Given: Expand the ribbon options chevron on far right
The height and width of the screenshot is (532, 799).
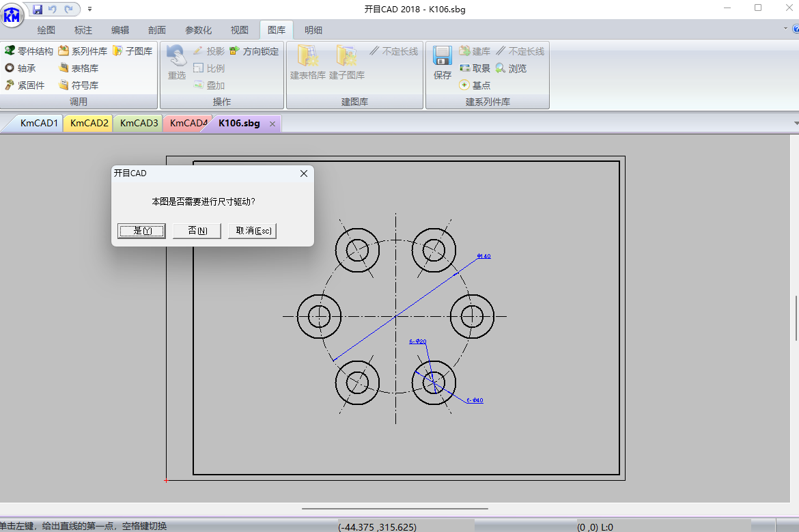Looking at the screenshot, I should tap(787, 29).
